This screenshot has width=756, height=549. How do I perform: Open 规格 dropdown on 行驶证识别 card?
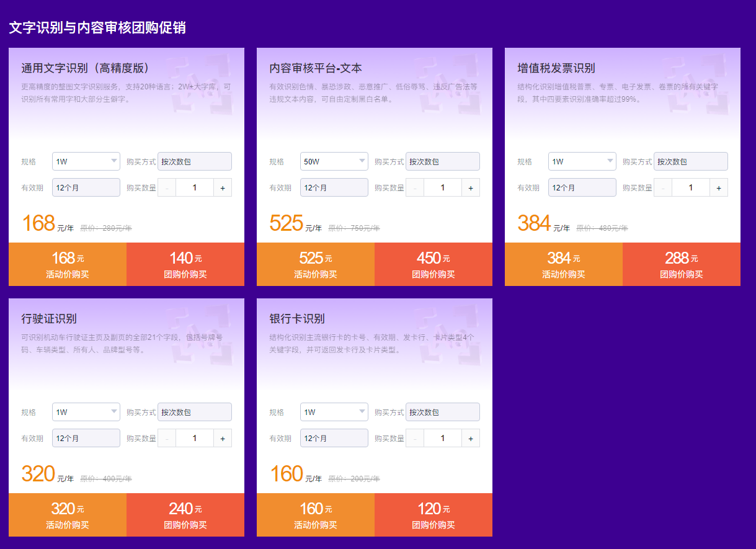click(86, 412)
